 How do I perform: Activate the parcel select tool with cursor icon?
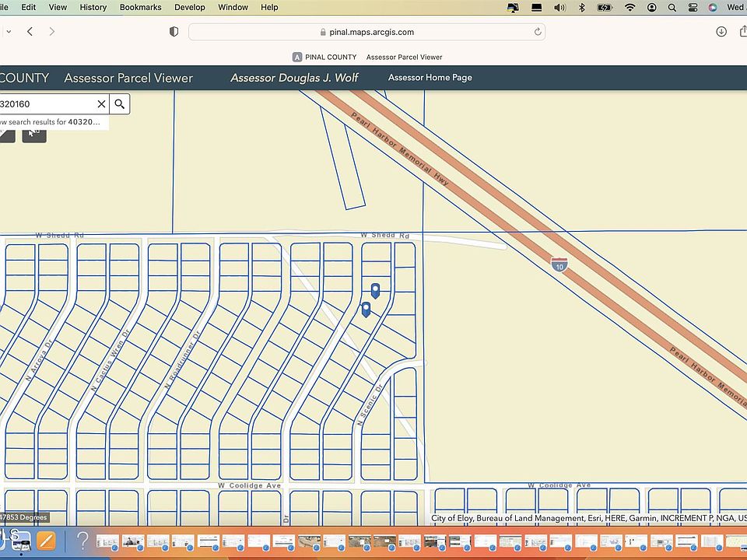pyautogui.click(x=34, y=133)
